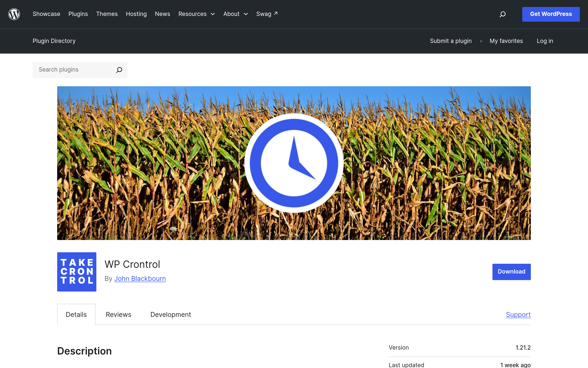Open News in top navigation
The image size is (588, 368).
click(163, 14)
